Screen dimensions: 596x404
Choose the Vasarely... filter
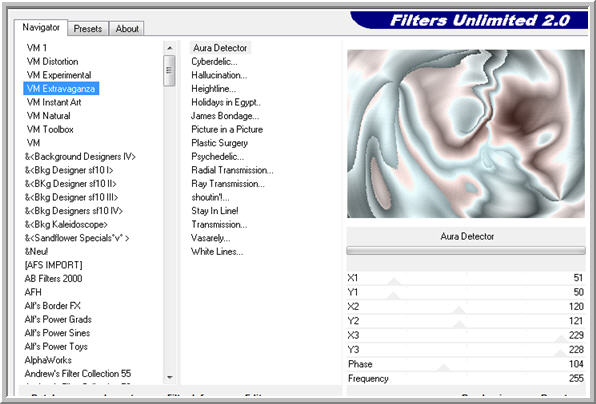point(210,238)
